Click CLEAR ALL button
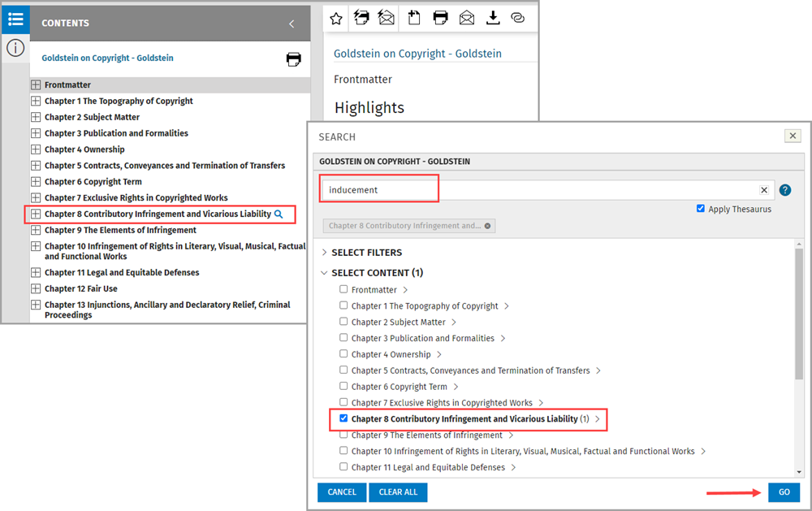812x511 pixels. tap(398, 492)
